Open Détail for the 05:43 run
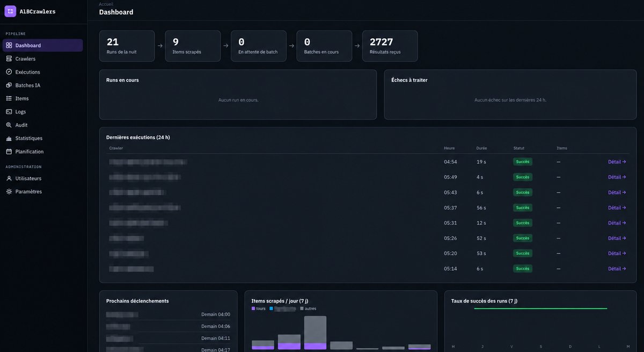This screenshot has height=352, width=644. 617,192
